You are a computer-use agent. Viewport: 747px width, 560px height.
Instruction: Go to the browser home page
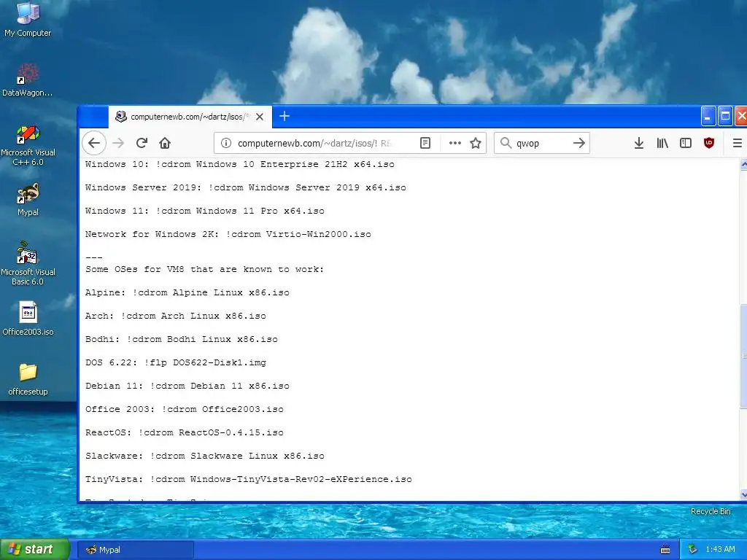tap(165, 143)
